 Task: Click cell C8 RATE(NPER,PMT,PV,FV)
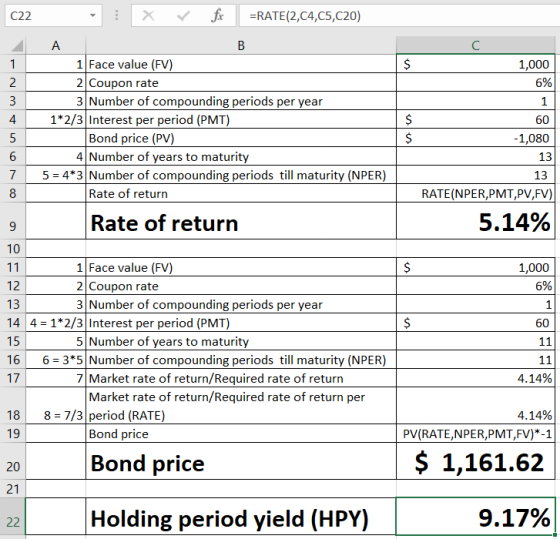(x=475, y=193)
